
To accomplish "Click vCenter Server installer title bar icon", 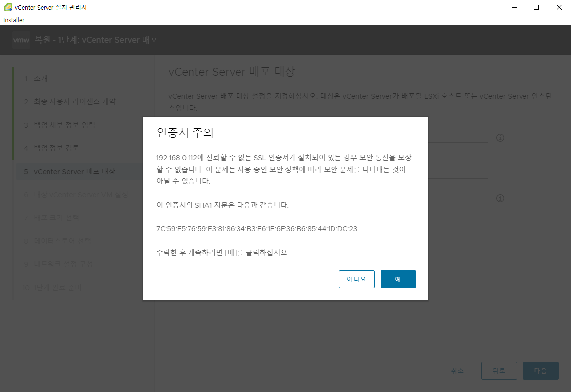I will [8, 7].
